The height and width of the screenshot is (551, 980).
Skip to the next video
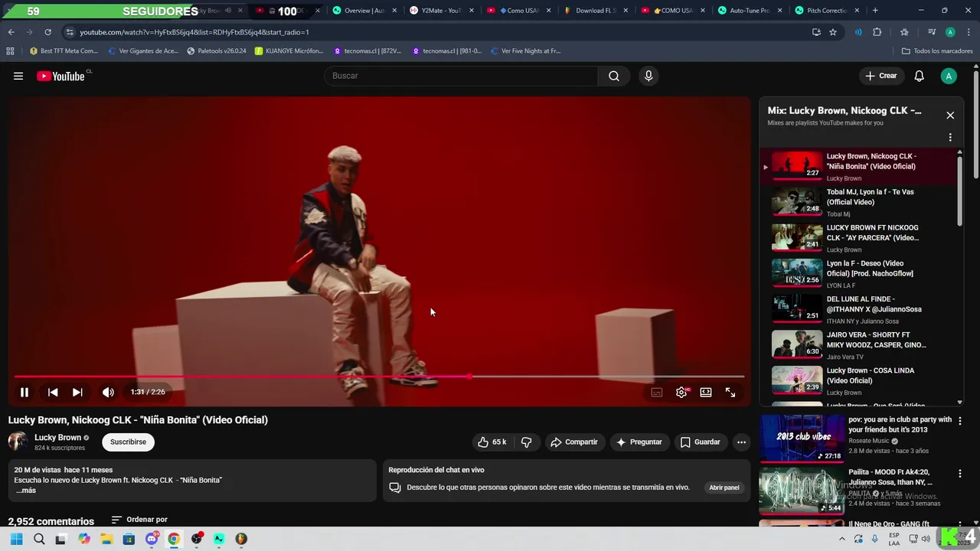(77, 392)
